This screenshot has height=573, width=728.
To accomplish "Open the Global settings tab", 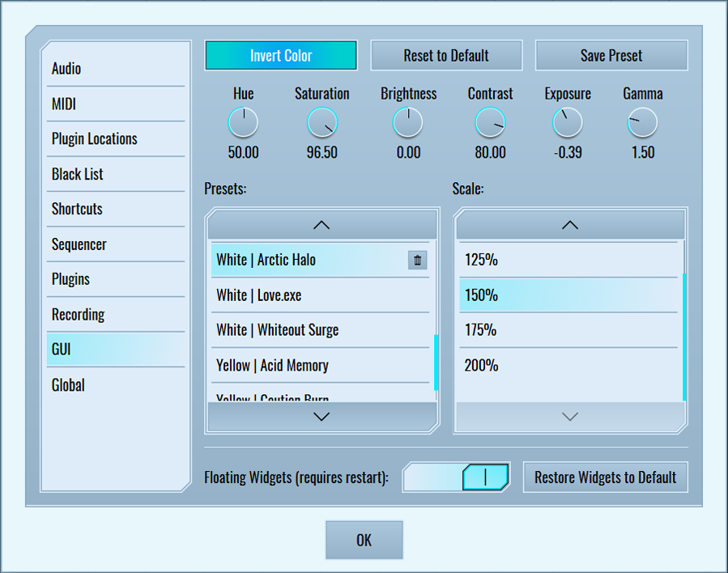I will (x=116, y=385).
